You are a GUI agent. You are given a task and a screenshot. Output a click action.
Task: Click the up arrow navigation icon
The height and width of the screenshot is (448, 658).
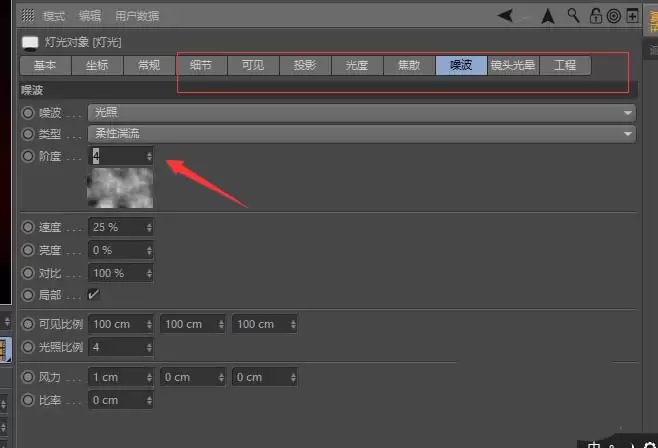coord(547,16)
